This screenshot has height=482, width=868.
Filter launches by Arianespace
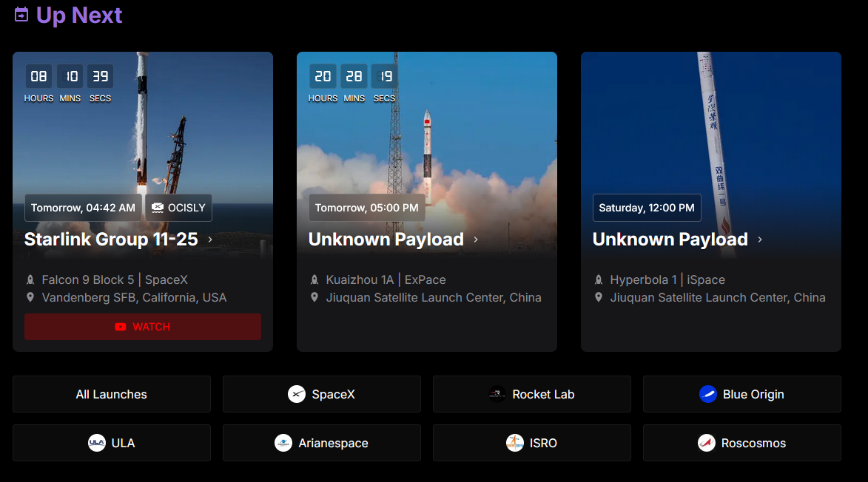pyautogui.click(x=322, y=443)
